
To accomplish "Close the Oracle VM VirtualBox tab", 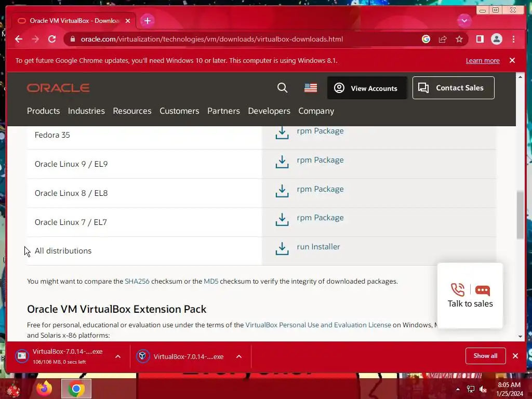I will pos(128,21).
